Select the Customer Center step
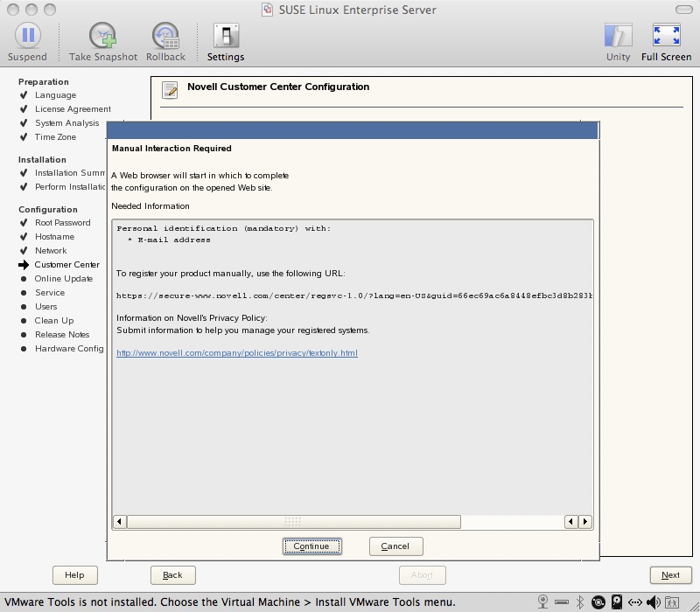 coord(67,265)
